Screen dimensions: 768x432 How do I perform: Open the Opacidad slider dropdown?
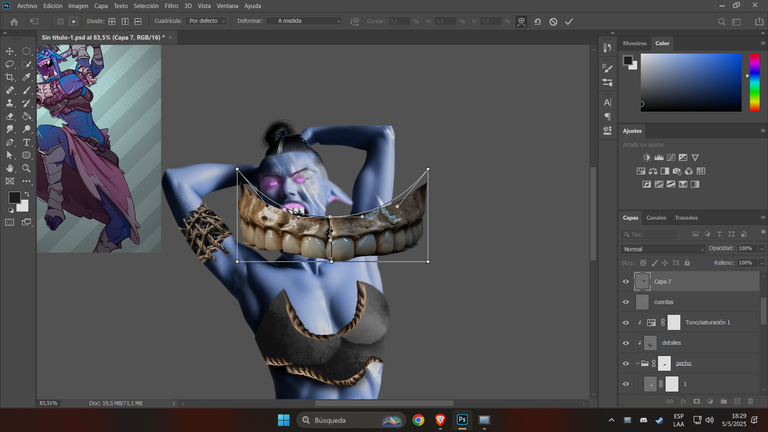point(761,249)
